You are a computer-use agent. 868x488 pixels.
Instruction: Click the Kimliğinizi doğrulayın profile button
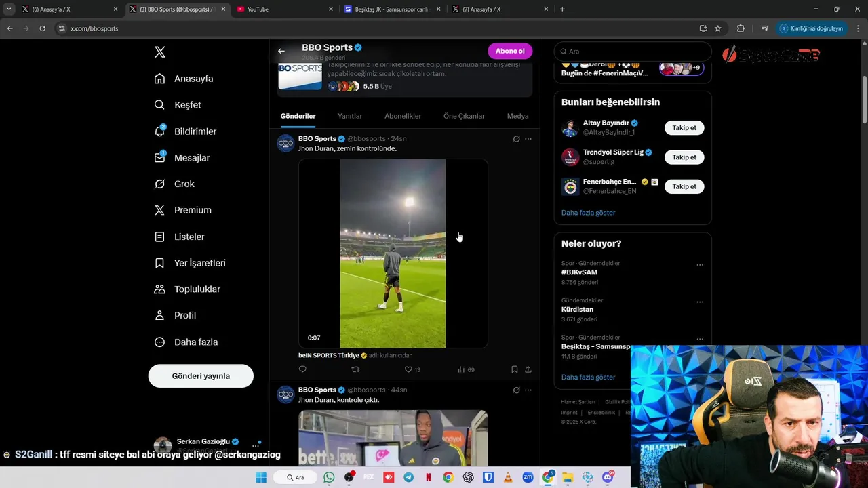(811, 28)
